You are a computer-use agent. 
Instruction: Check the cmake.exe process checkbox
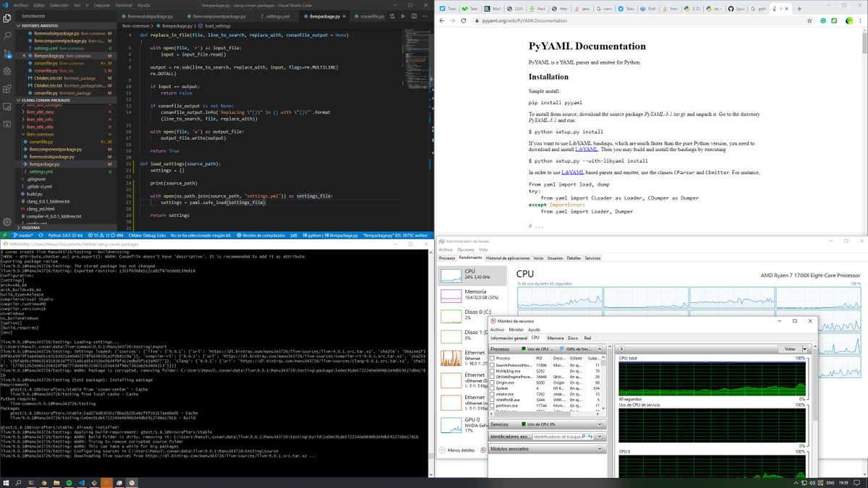[493, 394]
